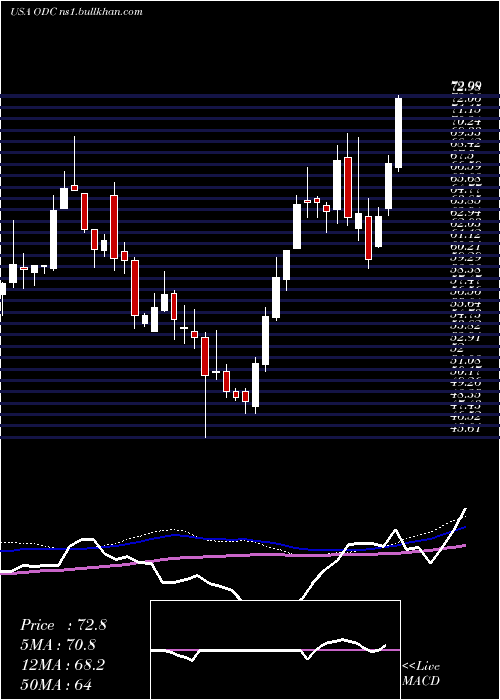Click the 60.21 price axis label
The width and height of the screenshot is (500, 700).
466,247
